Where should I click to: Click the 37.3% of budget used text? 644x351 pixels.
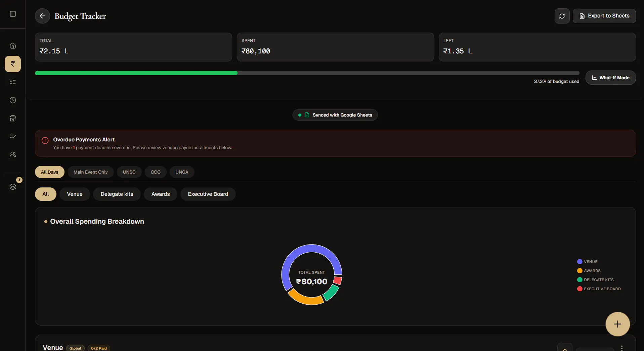tap(557, 81)
